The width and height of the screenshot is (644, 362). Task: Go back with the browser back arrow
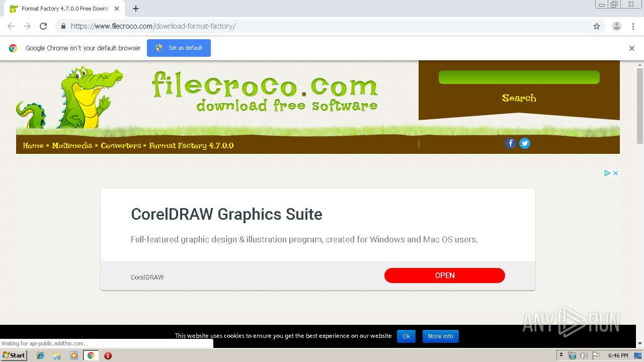11,26
